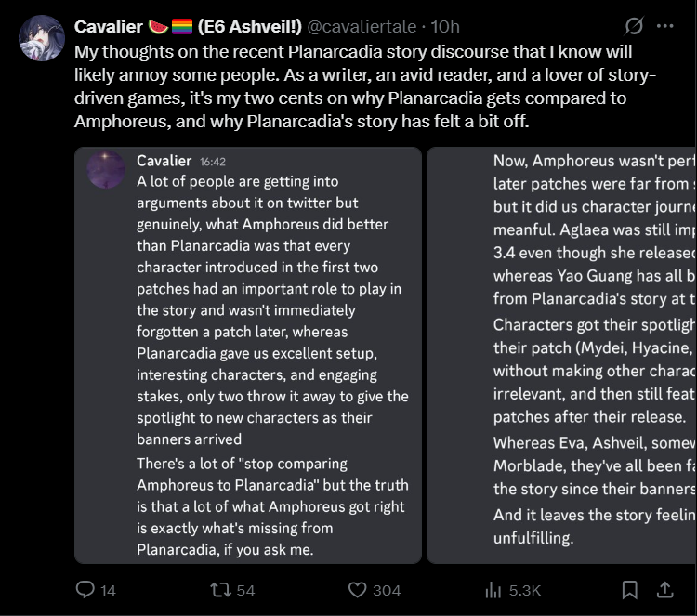Open the three-dot more options menu
Image resolution: width=697 pixels, height=616 pixels.
coord(665,26)
